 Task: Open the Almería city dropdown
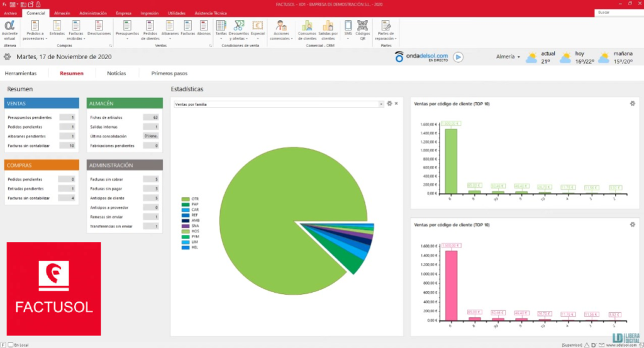(x=509, y=57)
